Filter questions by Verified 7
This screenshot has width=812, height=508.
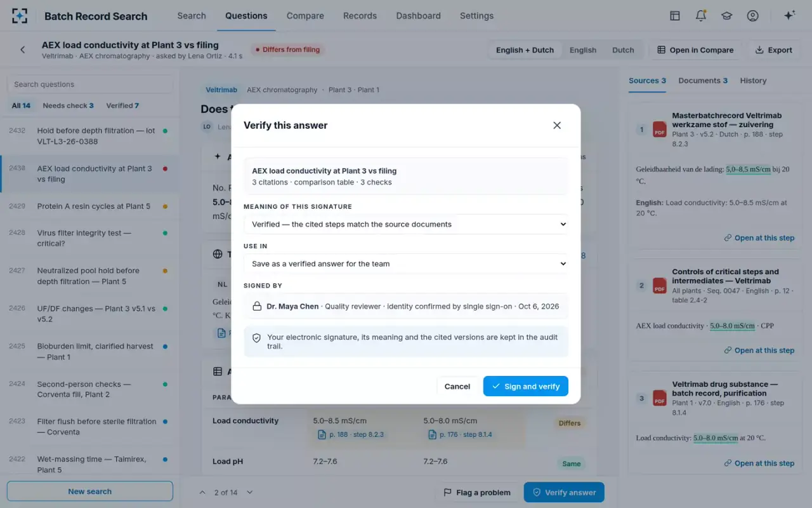point(122,105)
